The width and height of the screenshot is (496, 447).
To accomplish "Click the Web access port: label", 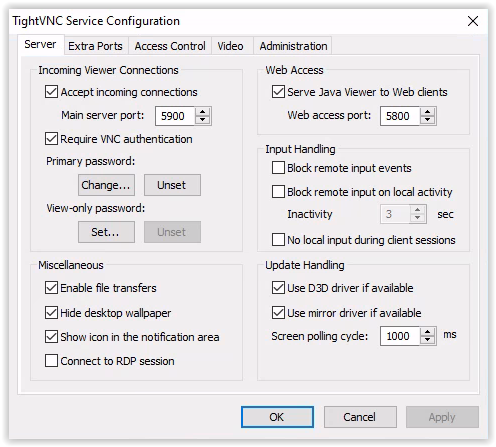I will tap(329, 115).
